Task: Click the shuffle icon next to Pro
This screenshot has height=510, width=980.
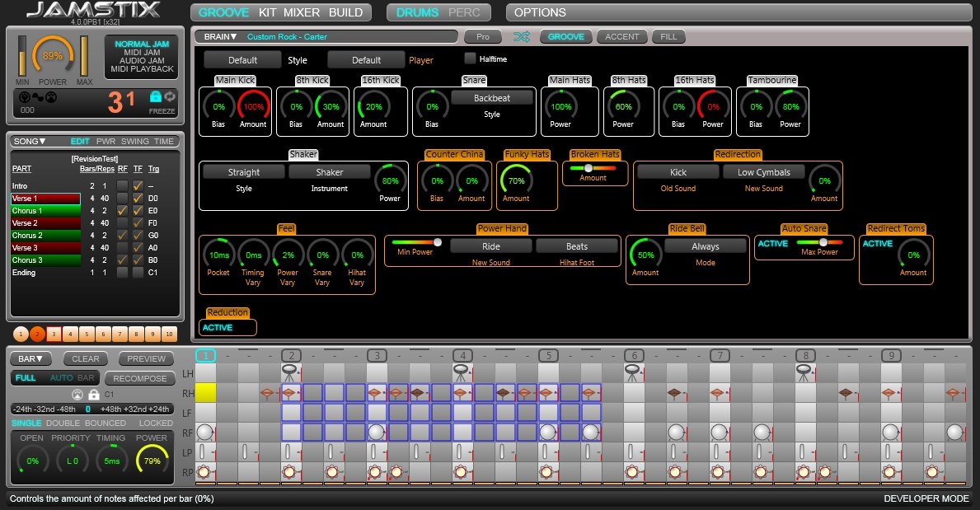Action: click(521, 36)
